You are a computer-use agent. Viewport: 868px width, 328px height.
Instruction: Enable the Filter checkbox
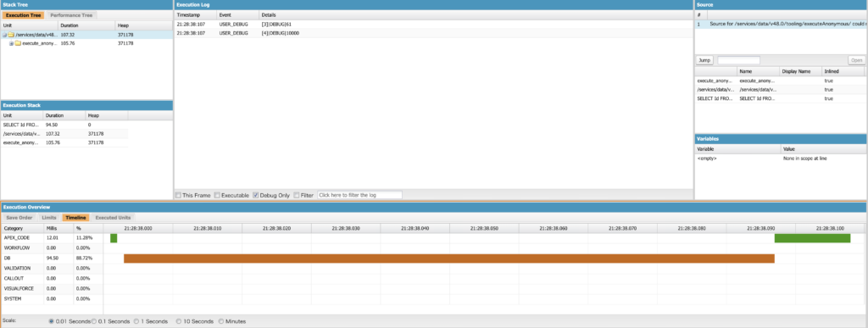click(x=297, y=195)
